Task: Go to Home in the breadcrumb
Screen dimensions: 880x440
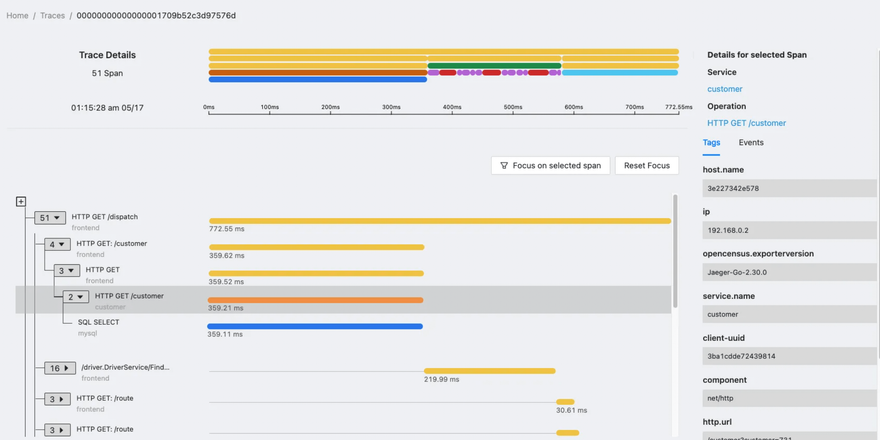Action: [17, 16]
